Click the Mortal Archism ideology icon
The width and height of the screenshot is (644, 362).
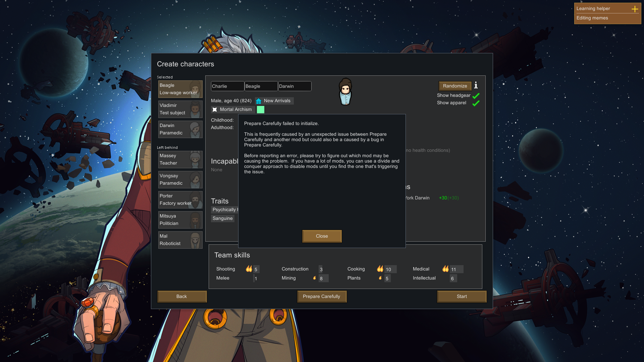[215, 109]
